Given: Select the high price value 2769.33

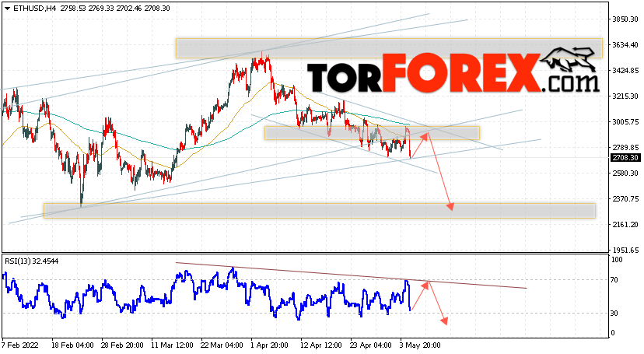Looking at the screenshot, I should pos(102,9).
